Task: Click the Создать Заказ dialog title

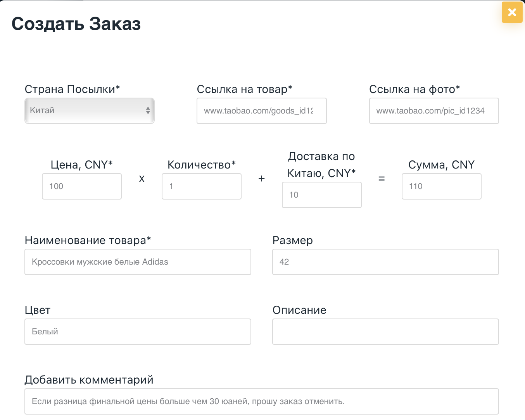Action: coord(76,24)
